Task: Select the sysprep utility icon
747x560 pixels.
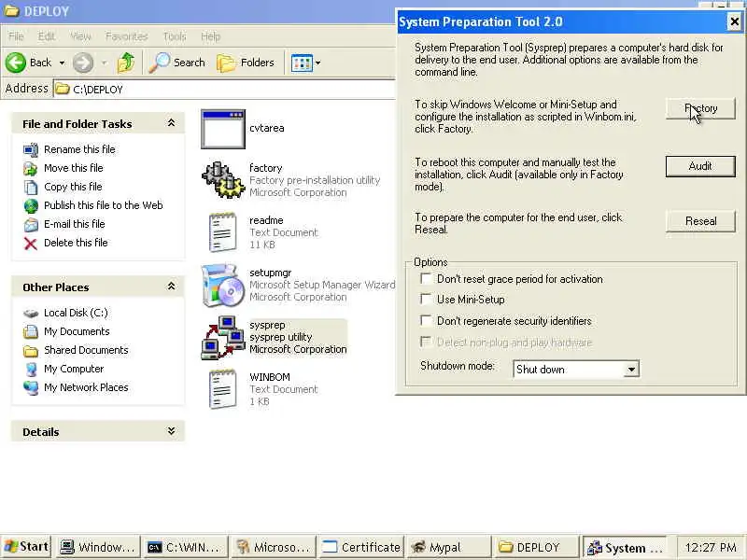Action: (223, 337)
